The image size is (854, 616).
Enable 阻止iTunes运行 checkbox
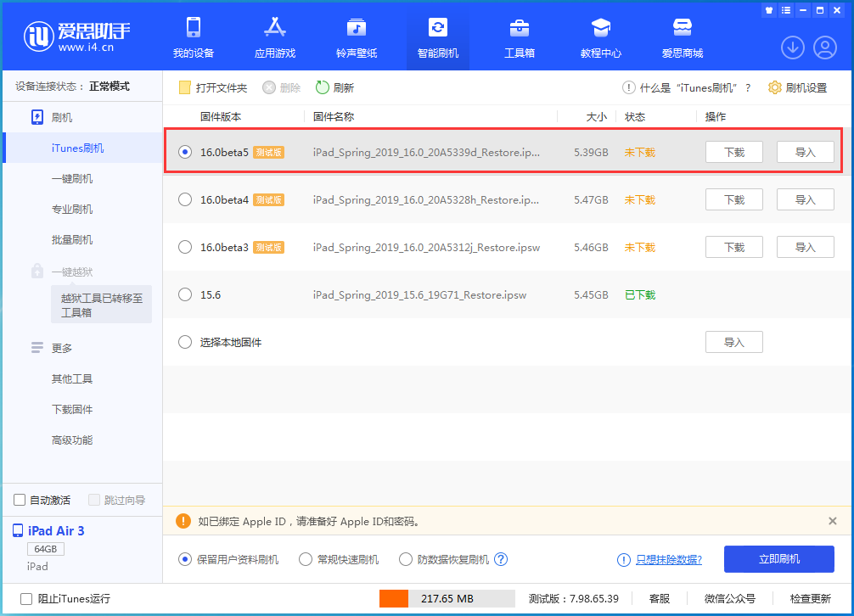point(26,598)
